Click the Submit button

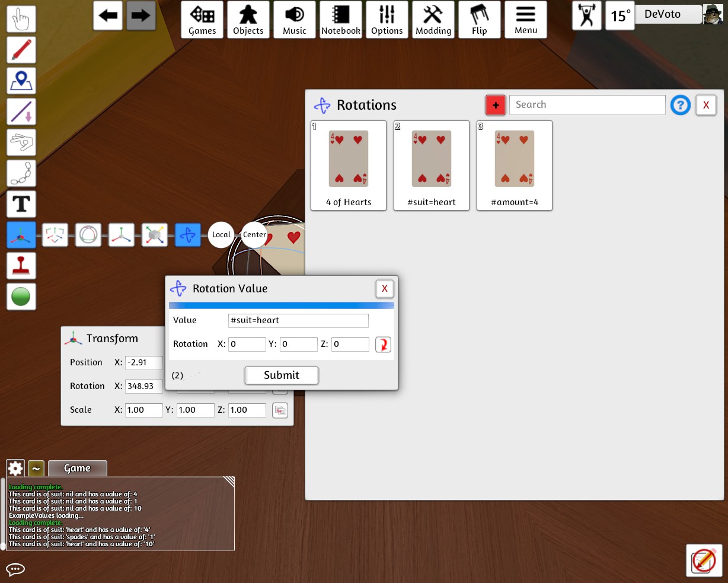point(282,375)
